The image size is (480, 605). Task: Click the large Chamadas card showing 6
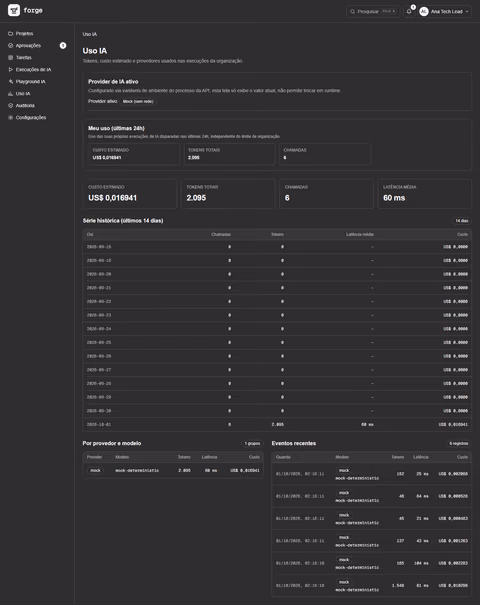tap(326, 194)
